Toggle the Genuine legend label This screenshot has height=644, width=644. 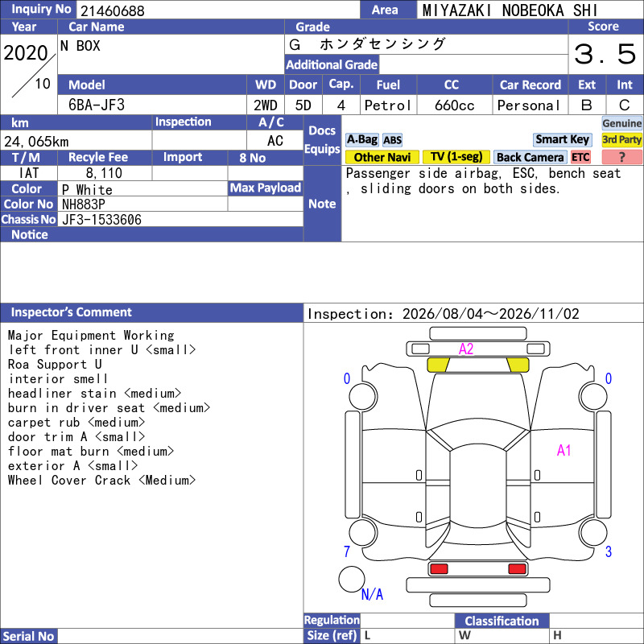[x=621, y=123]
